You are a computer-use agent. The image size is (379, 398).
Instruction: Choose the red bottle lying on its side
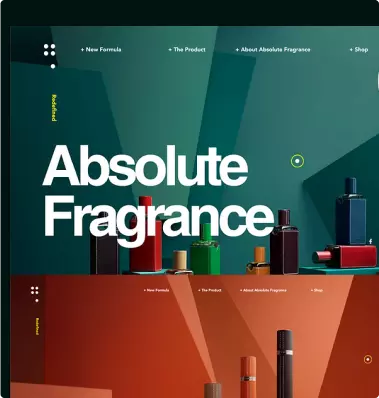[345, 256]
